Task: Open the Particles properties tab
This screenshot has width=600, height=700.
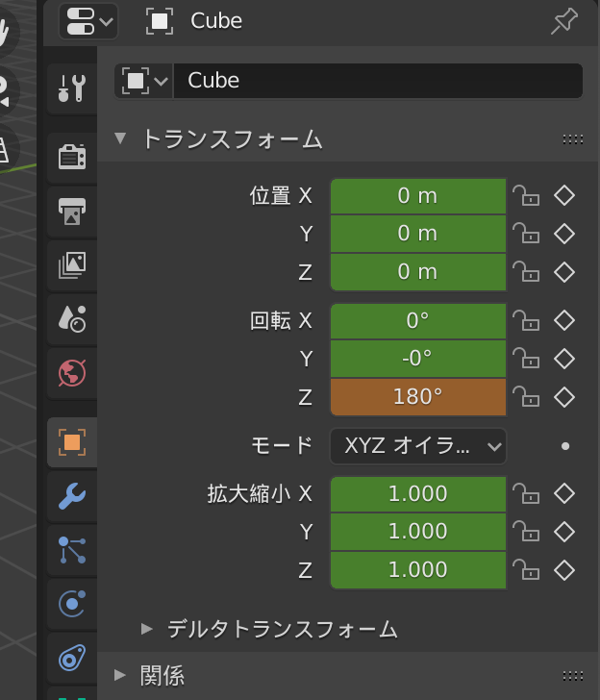Action: [x=72, y=550]
